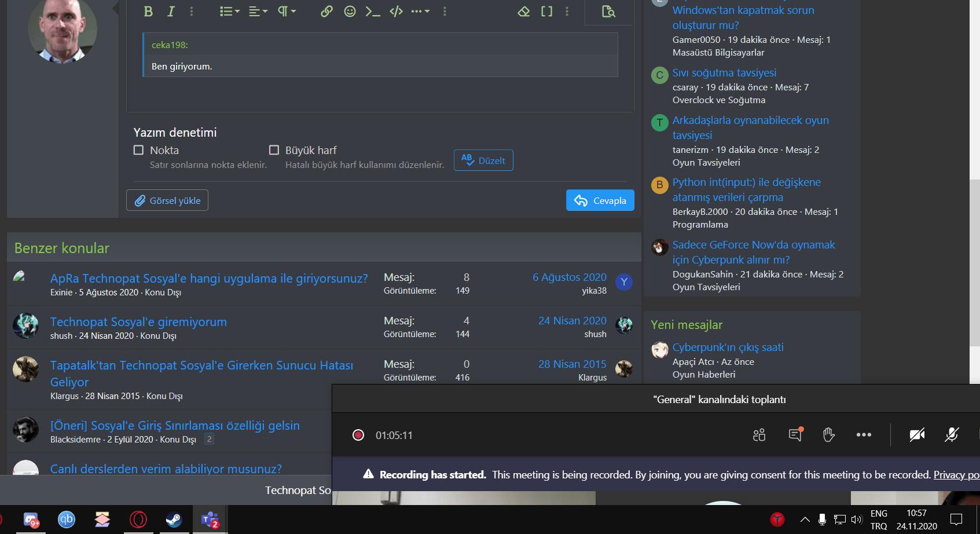Open qBittorrent from the taskbar
This screenshot has height=534, width=980.
pyautogui.click(x=67, y=520)
